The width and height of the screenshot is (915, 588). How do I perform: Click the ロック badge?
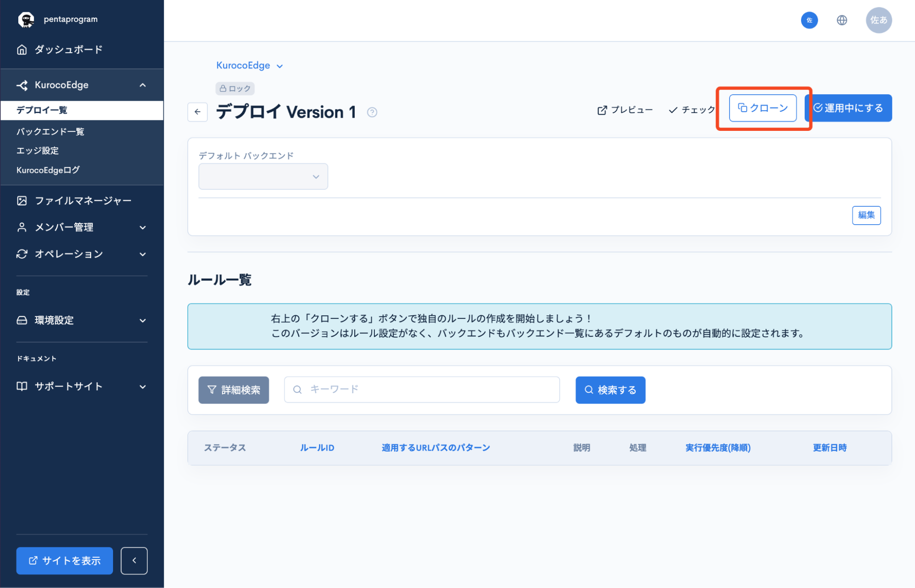click(x=235, y=88)
